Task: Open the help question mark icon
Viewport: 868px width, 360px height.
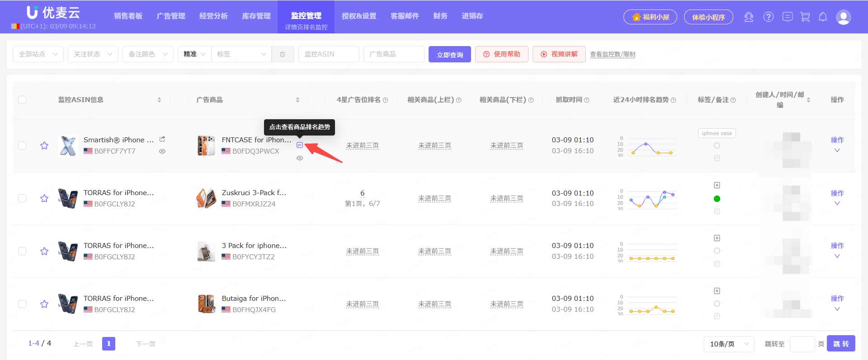Action: [769, 17]
